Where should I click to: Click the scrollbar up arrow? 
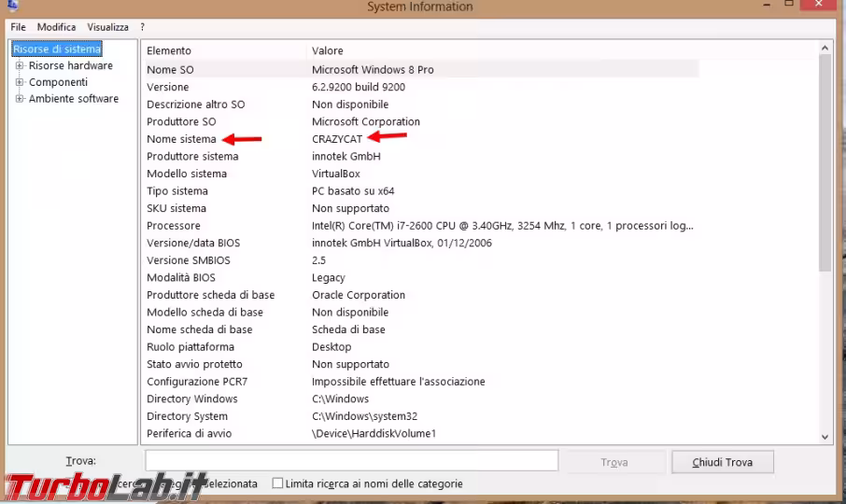[x=825, y=49]
